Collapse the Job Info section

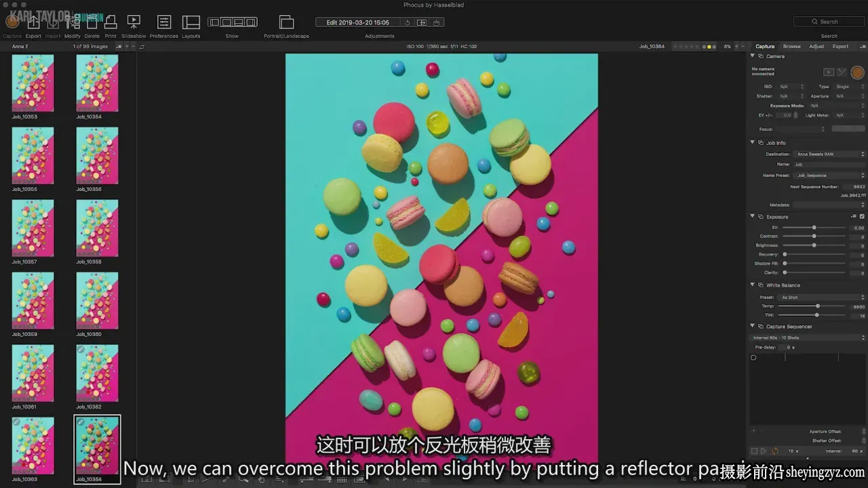click(752, 142)
